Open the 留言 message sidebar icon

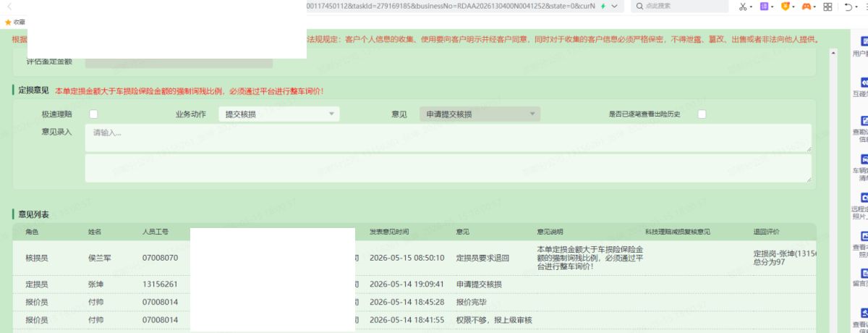863,273
